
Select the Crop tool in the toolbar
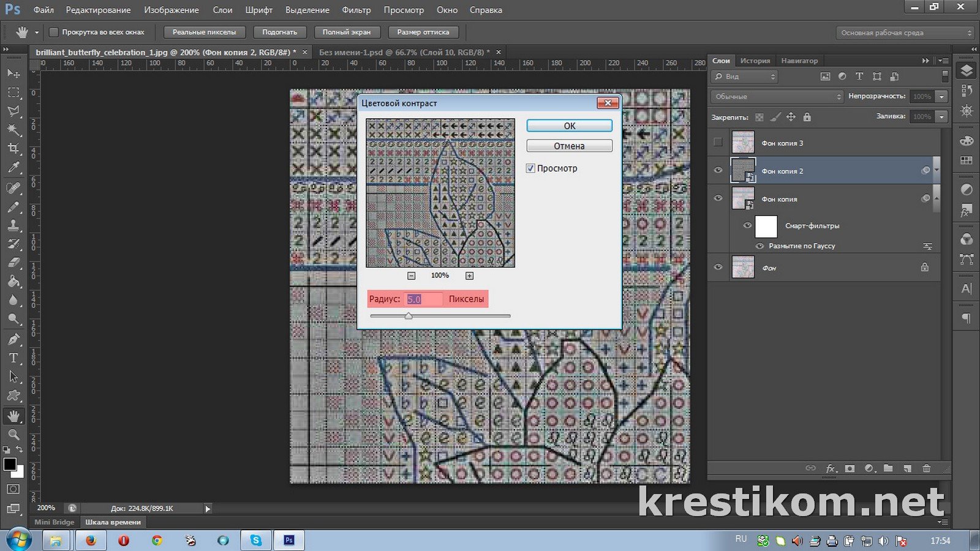[x=13, y=149]
